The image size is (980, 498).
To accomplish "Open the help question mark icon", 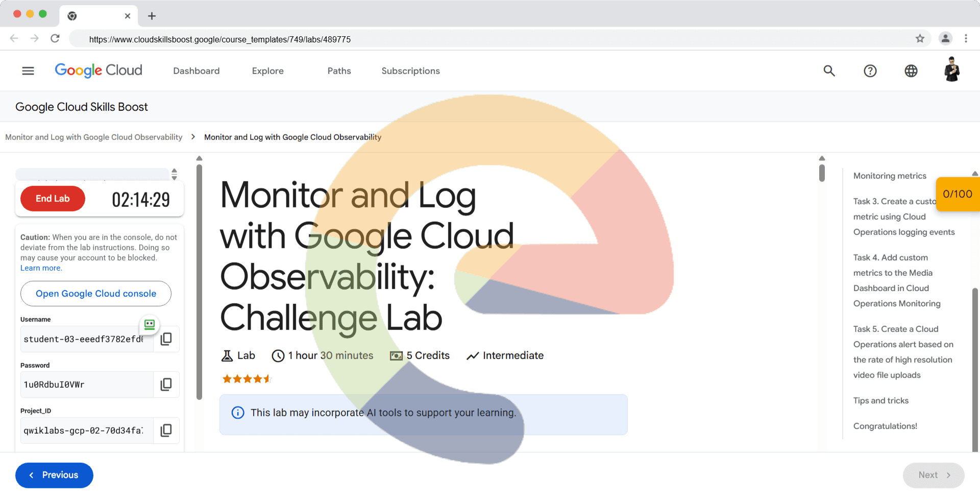I will [x=870, y=71].
